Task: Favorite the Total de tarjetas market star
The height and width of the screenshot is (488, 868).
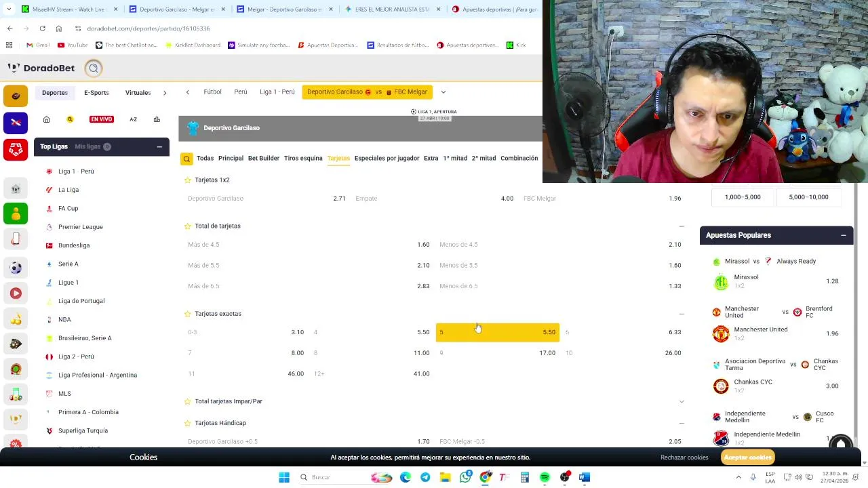Action: (x=188, y=226)
